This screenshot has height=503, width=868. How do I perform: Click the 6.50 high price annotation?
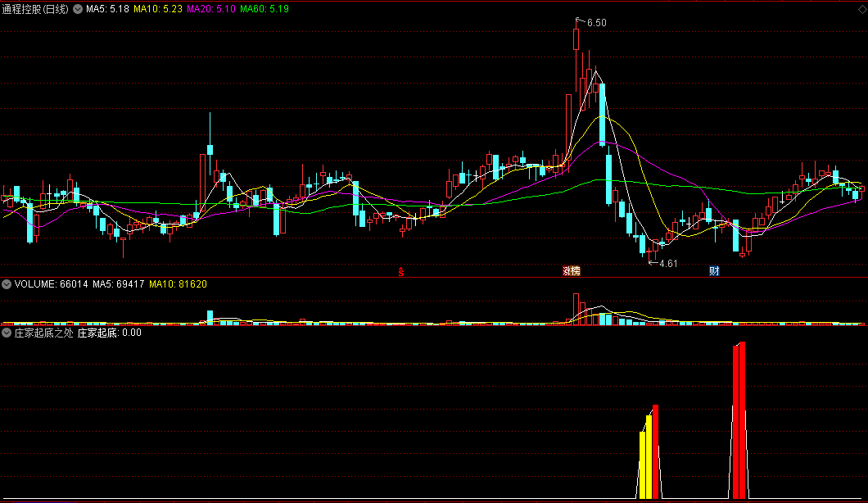596,23
